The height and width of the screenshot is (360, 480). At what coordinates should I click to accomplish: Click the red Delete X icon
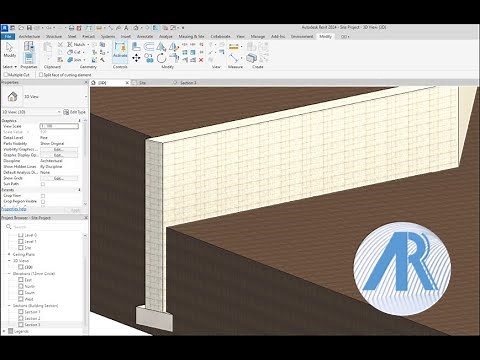click(201, 60)
